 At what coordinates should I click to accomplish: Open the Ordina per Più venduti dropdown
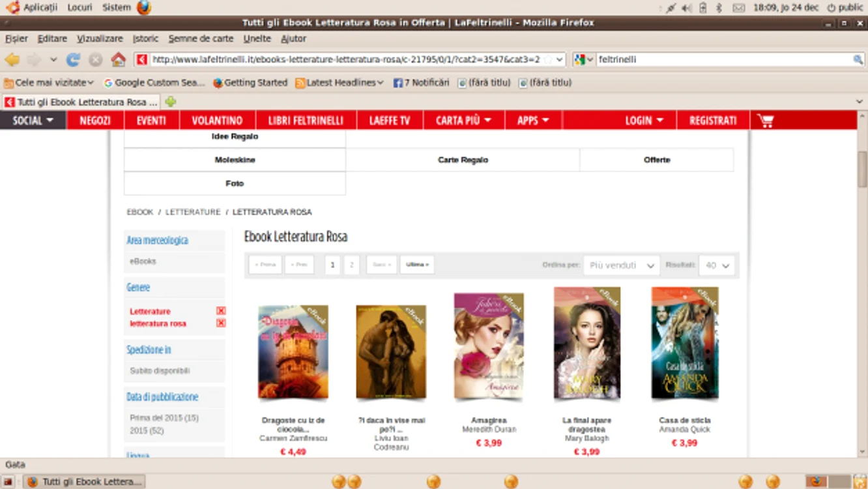[x=622, y=265]
